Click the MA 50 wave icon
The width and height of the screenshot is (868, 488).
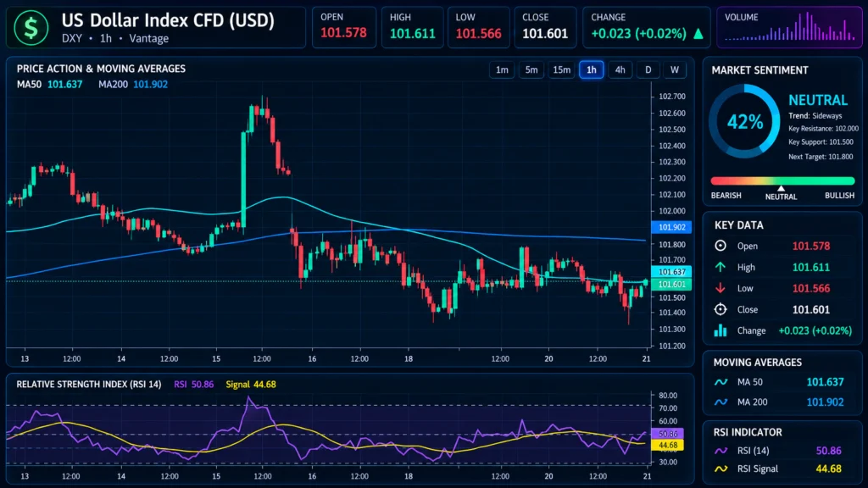(721, 382)
